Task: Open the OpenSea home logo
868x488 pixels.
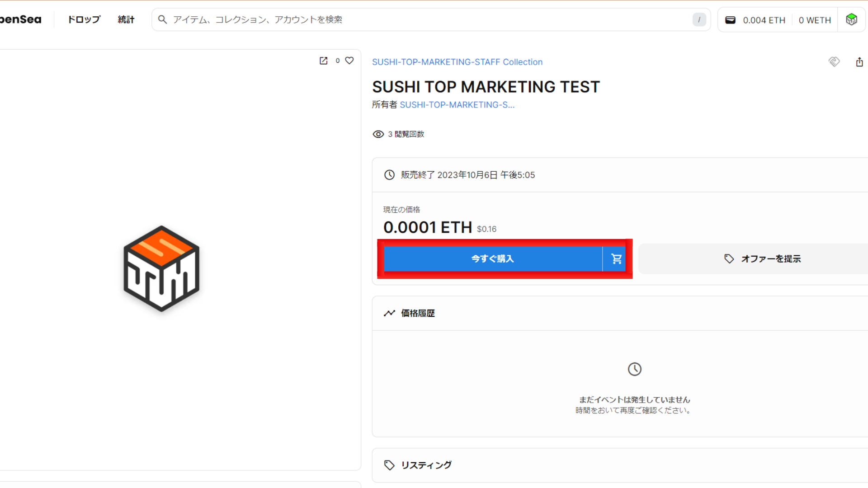Action: coord(20,19)
